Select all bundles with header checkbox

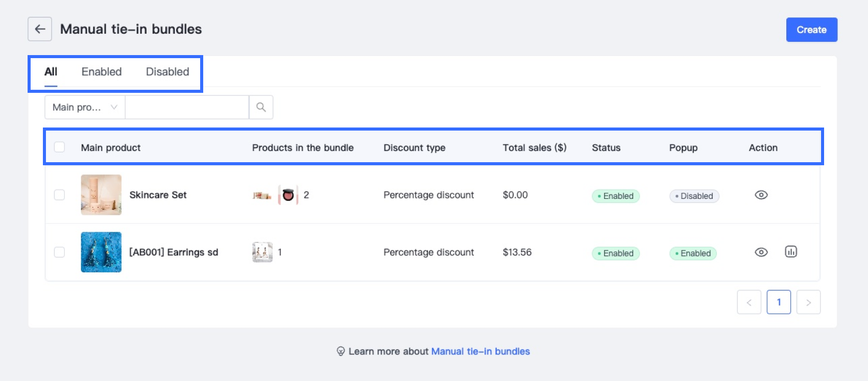tap(60, 147)
